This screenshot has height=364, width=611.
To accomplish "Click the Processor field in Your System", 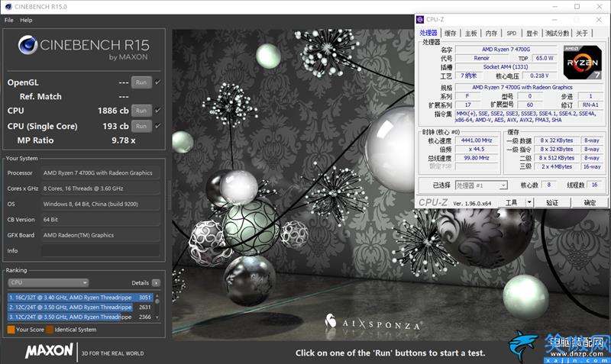I will coord(101,173).
